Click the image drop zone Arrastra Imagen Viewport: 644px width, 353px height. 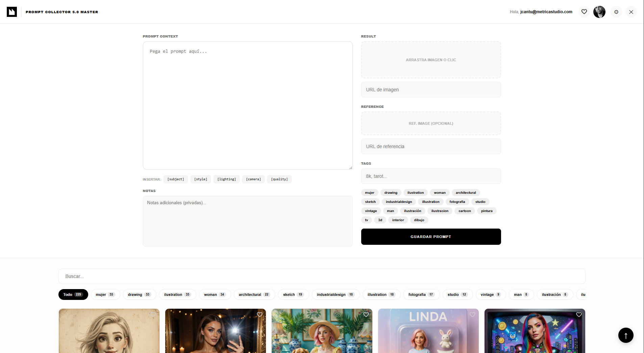tap(431, 60)
